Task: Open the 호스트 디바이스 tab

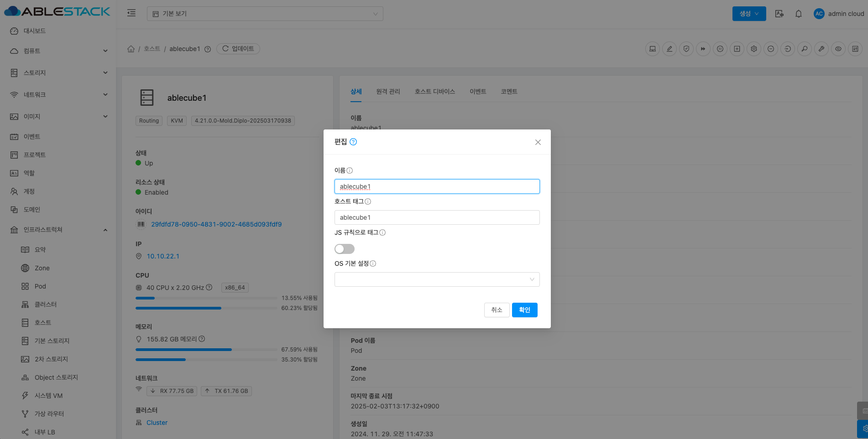Action: (x=434, y=92)
